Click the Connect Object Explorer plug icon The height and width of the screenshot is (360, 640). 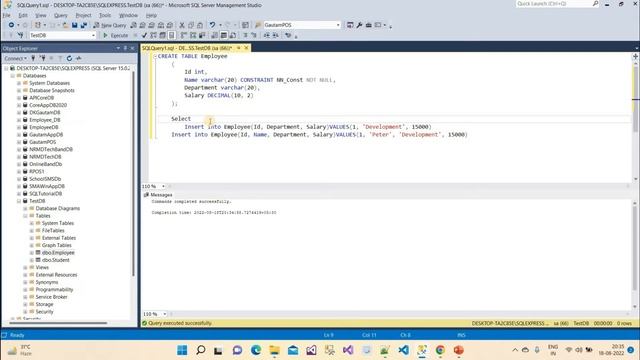[33, 58]
